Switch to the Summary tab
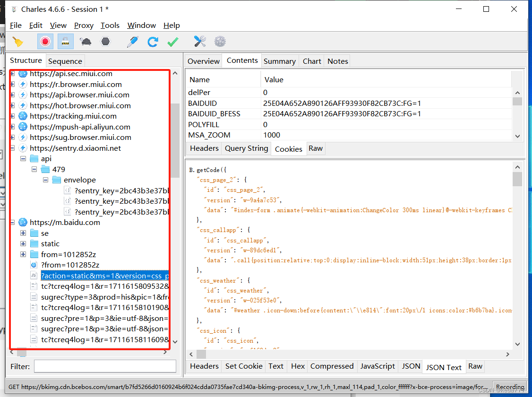This screenshot has height=397, width=532. coord(280,60)
